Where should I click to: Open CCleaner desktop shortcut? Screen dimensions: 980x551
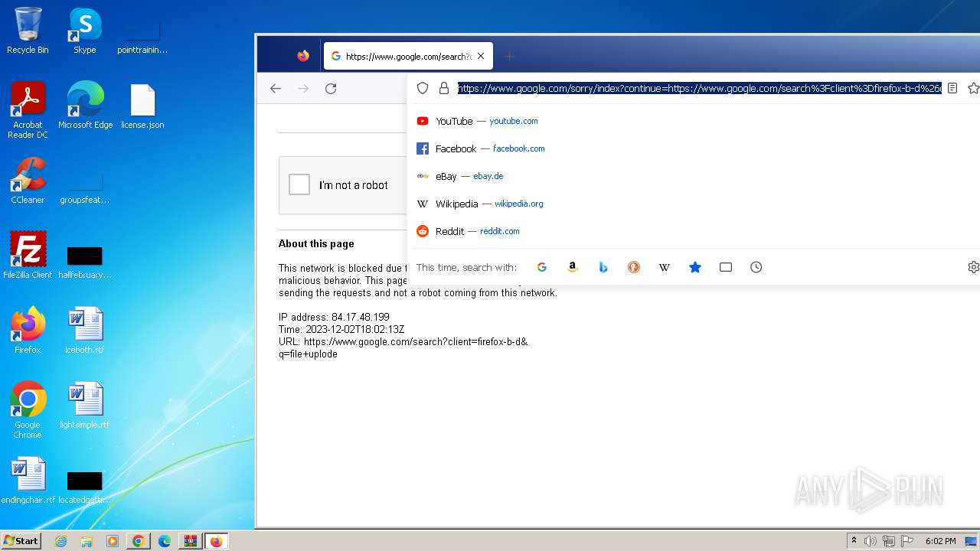[x=28, y=181]
